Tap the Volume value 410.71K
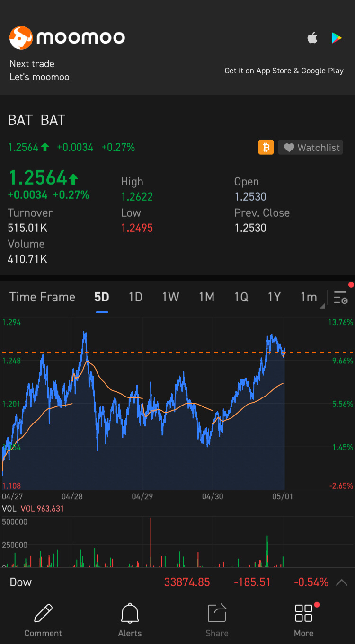Screen dimensions: 355x644 [x=27, y=259]
